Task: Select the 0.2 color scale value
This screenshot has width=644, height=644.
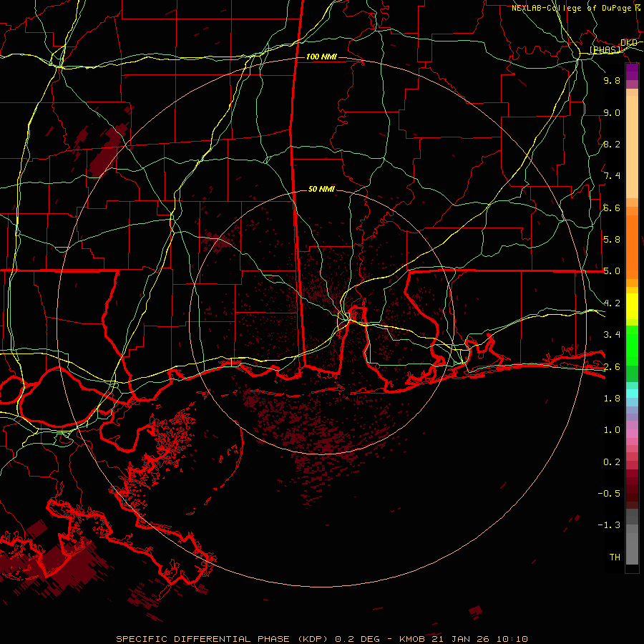Action: pos(612,462)
